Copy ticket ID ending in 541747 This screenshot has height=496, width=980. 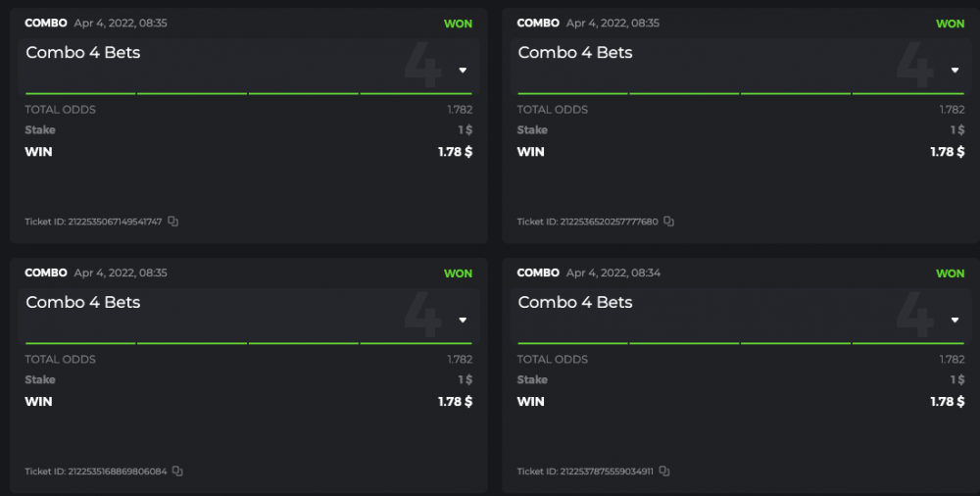pos(173,222)
